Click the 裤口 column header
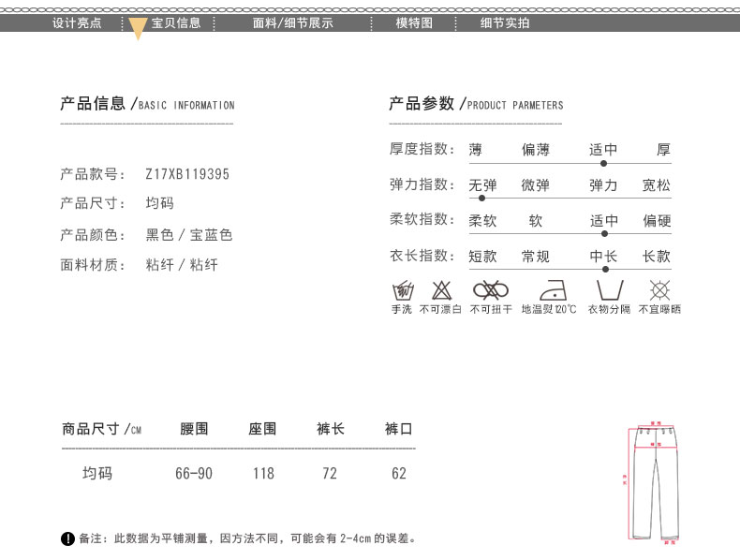 point(398,429)
